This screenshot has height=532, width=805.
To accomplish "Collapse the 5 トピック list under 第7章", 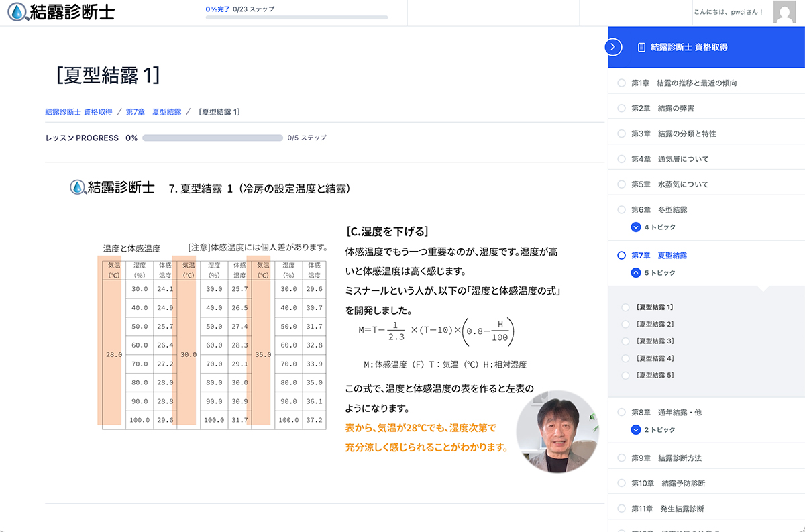I will [636, 273].
